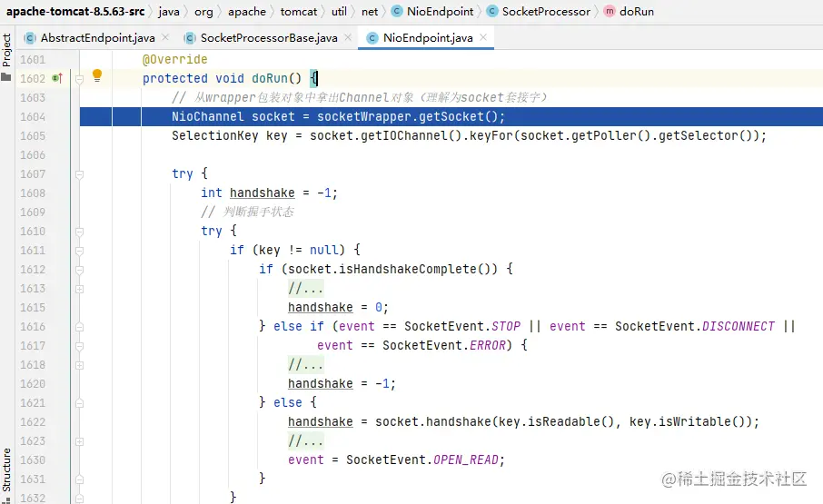Collapse the else block on line 1621

79,403
